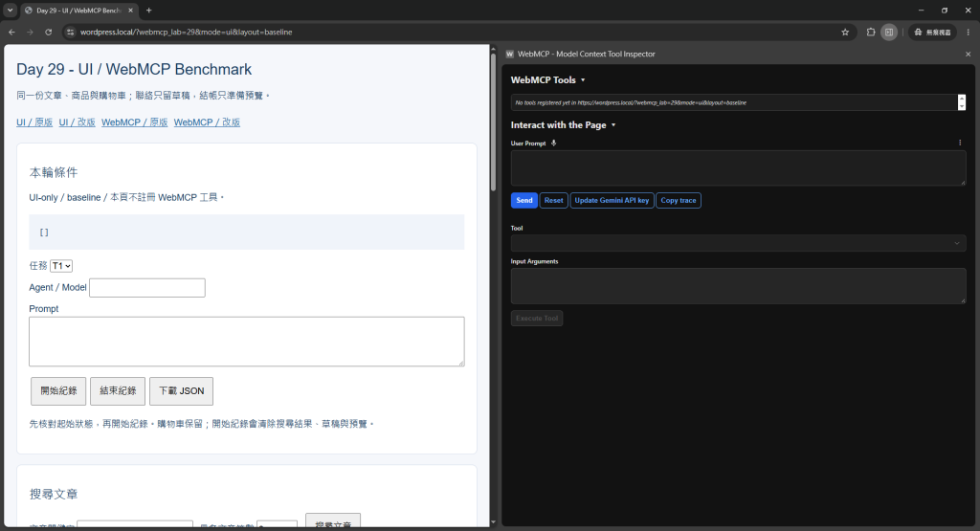Click the 本輪條件 heading

[54, 172]
